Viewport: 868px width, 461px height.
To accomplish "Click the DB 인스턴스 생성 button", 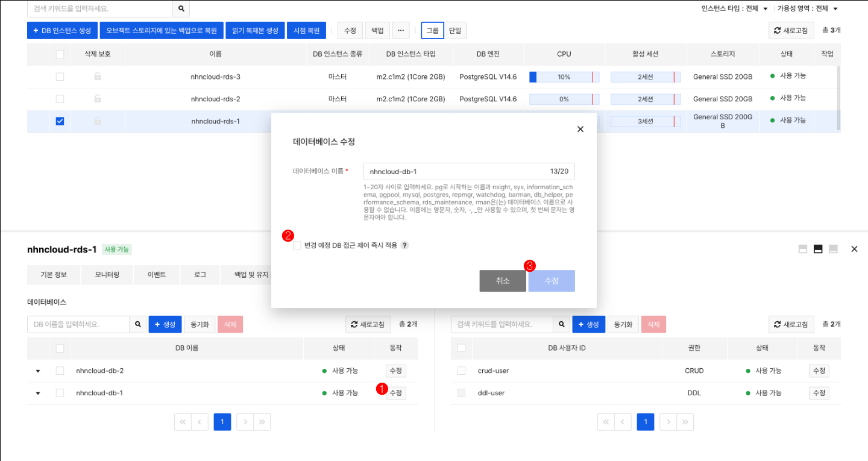I will [62, 30].
